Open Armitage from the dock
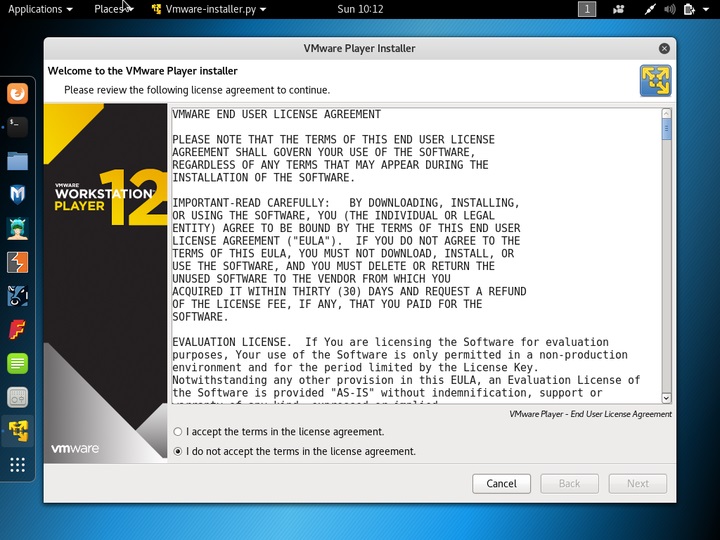Viewport: 720px width, 540px height. coord(17,229)
